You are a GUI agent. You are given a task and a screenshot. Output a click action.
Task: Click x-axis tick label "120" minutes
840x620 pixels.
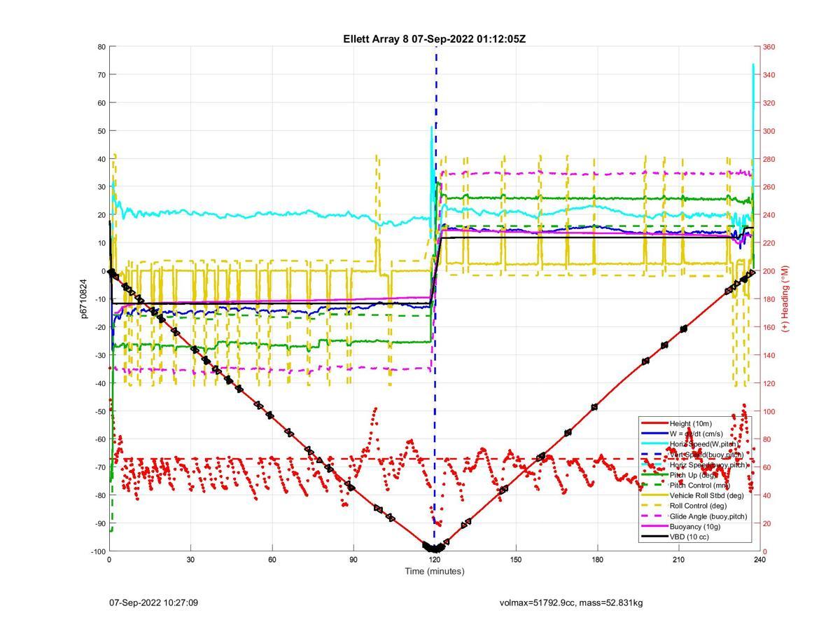click(x=435, y=560)
